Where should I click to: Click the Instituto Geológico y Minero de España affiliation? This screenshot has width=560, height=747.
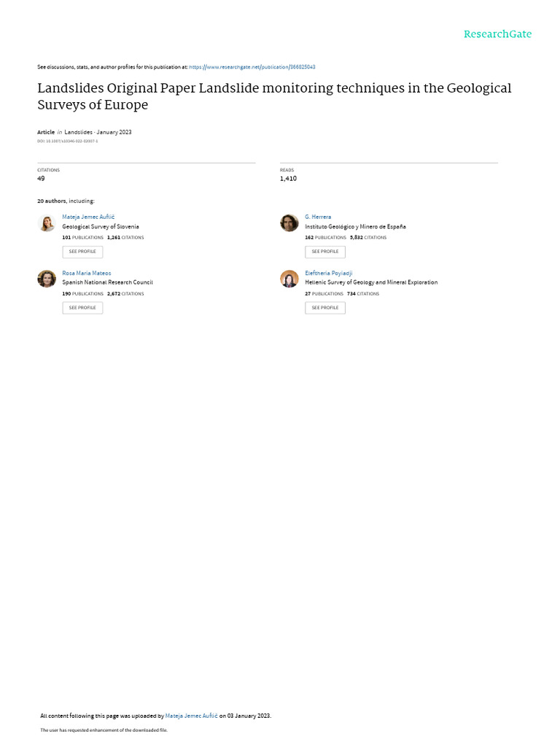pos(355,227)
